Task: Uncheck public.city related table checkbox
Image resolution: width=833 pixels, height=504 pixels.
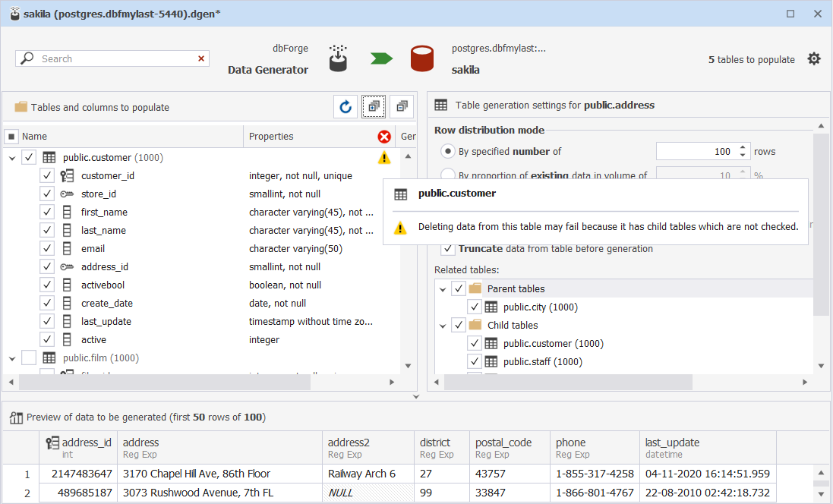Action: point(475,307)
